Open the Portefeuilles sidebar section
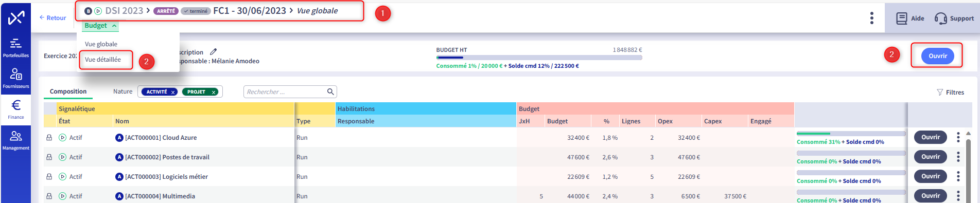Image resolution: width=980 pixels, height=203 pixels. click(16, 47)
